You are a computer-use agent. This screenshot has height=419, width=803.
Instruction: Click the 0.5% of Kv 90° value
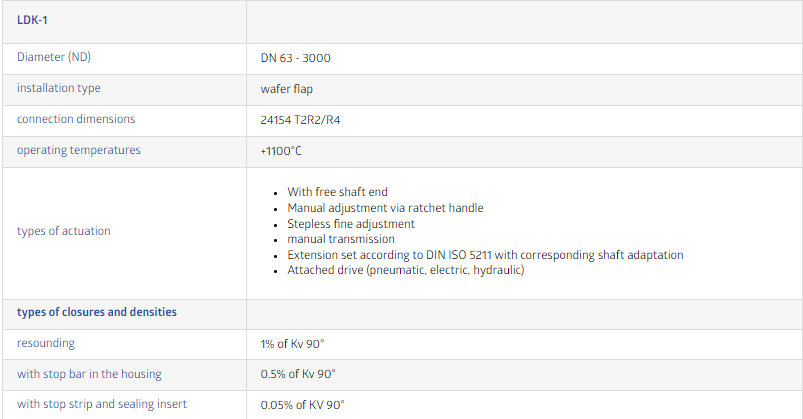298,374
